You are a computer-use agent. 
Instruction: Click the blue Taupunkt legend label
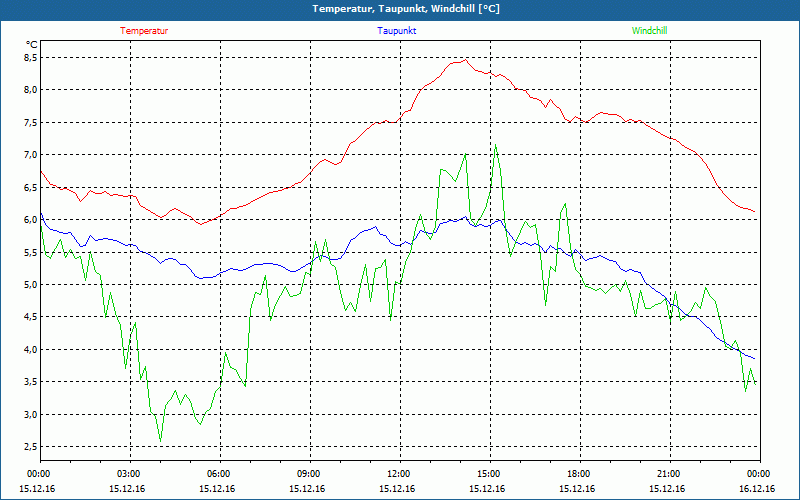[396, 31]
